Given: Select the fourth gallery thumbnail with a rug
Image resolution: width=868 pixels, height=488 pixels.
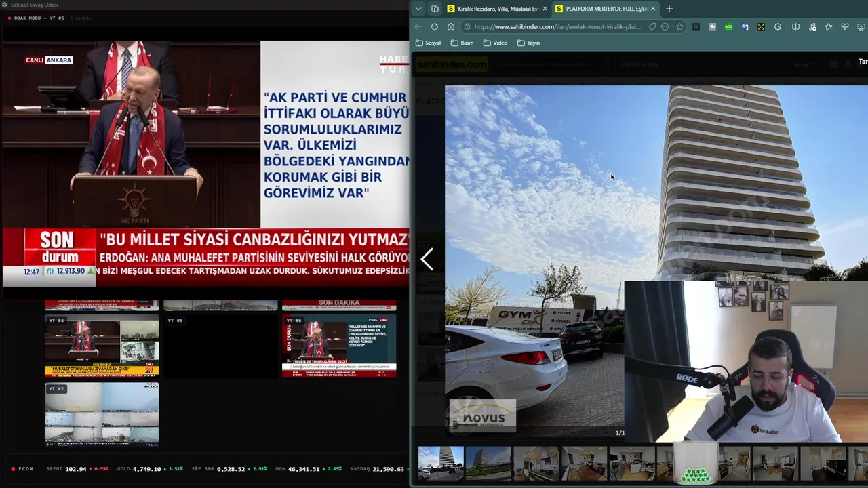Looking at the screenshot, I should (x=584, y=464).
